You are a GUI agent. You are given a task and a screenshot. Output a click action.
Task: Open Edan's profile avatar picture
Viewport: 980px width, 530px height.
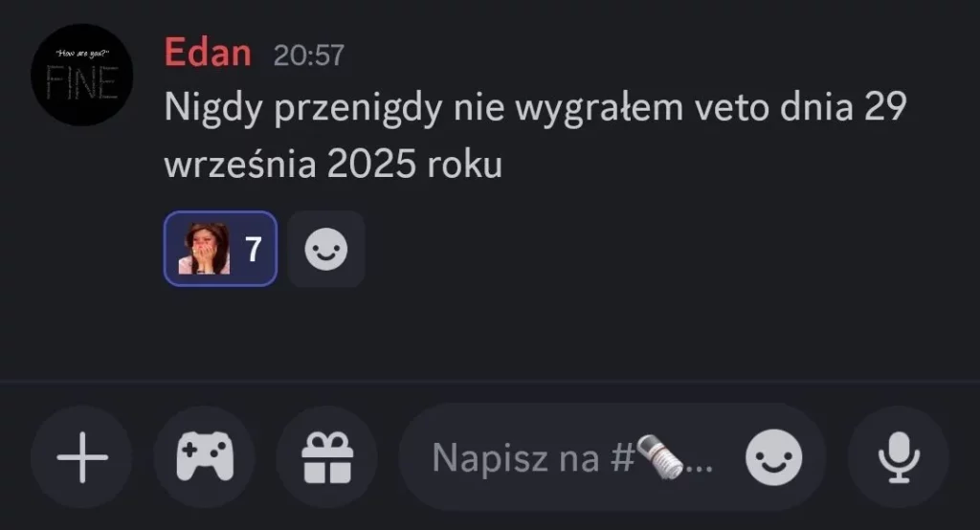[x=82, y=75]
